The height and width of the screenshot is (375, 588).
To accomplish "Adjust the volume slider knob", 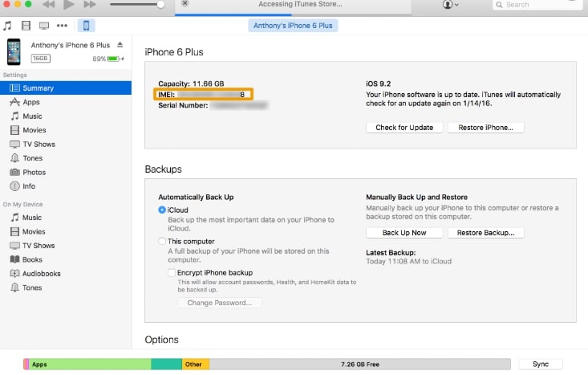I will (160, 5).
